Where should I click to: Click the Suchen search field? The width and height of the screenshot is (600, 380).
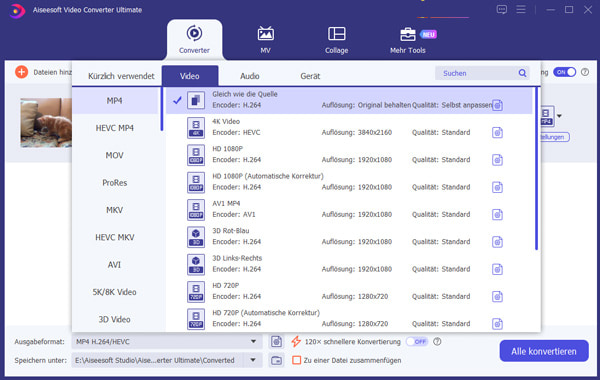pos(477,73)
